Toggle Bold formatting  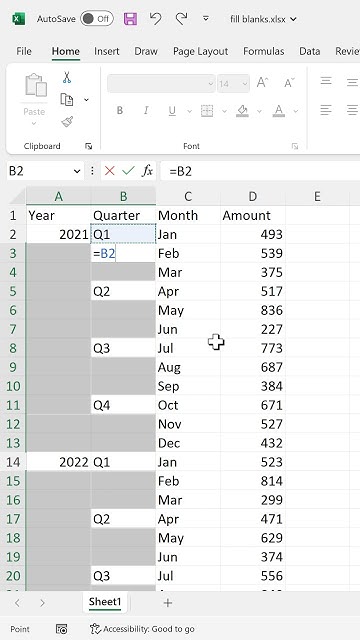point(120,110)
